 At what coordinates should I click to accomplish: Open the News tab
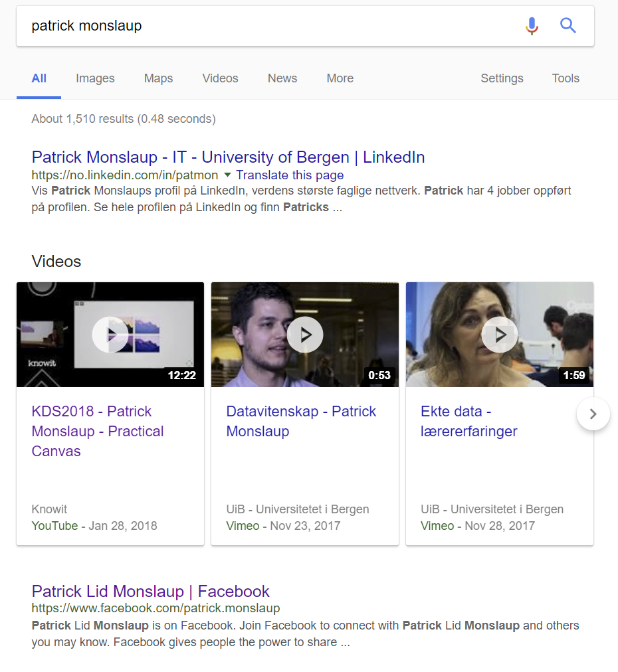282,78
